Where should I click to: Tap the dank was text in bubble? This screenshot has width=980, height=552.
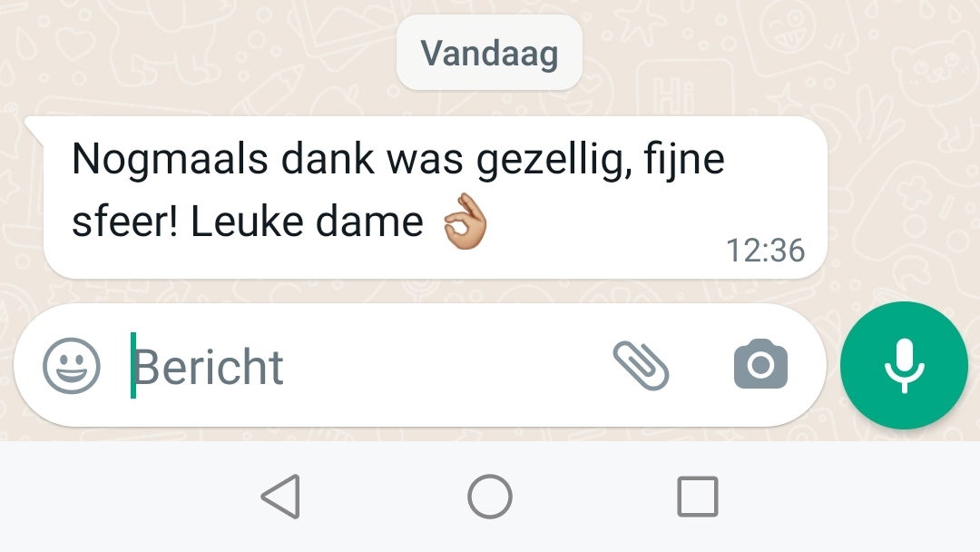[372, 159]
